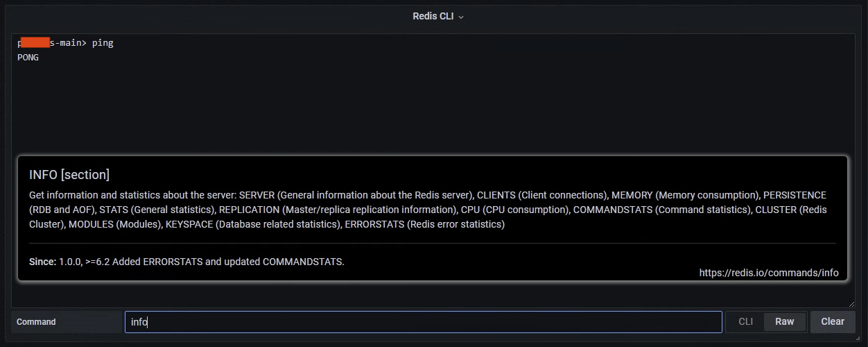Click the INFO [section] help heading
This screenshot has height=347, width=868.
point(69,175)
